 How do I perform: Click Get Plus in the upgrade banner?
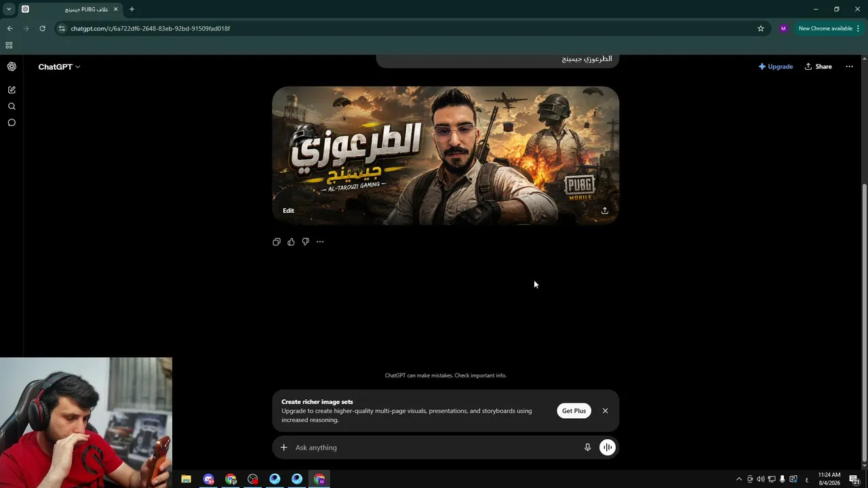coord(574,411)
